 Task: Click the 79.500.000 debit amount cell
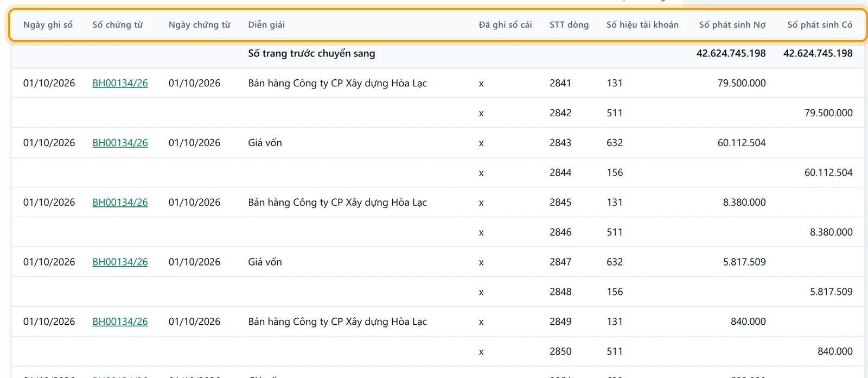[x=742, y=83]
